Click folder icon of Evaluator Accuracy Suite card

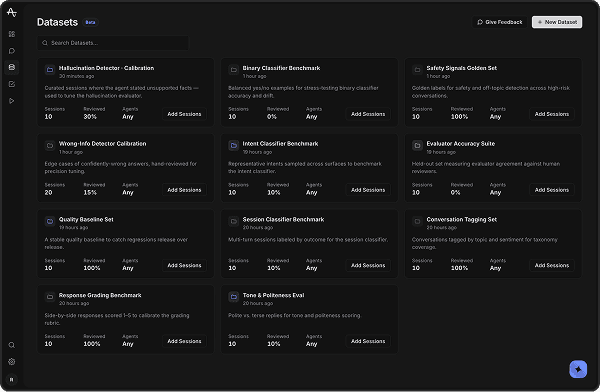click(417, 145)
